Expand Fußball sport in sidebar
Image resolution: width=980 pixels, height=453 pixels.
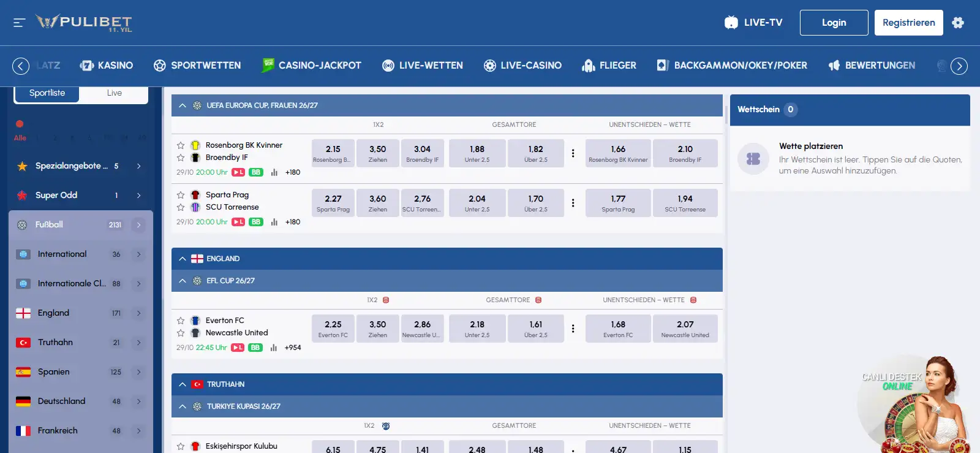pos(139,225)
